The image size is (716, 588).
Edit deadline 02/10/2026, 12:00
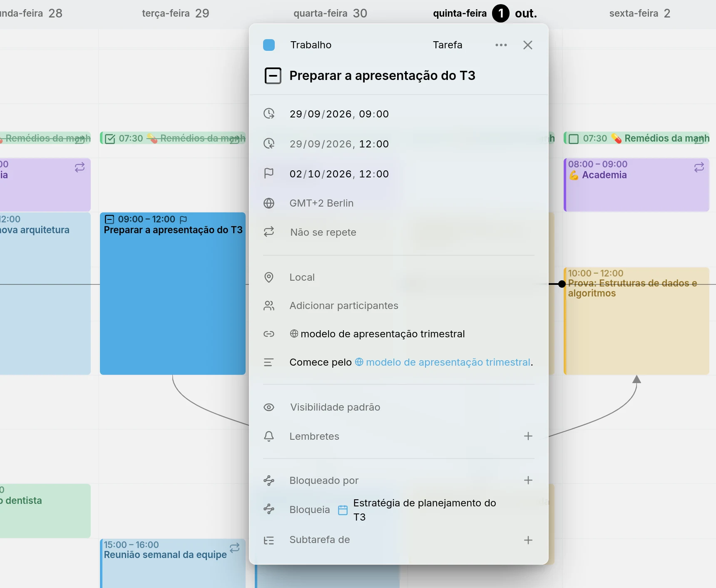click(x=339, y=174)
